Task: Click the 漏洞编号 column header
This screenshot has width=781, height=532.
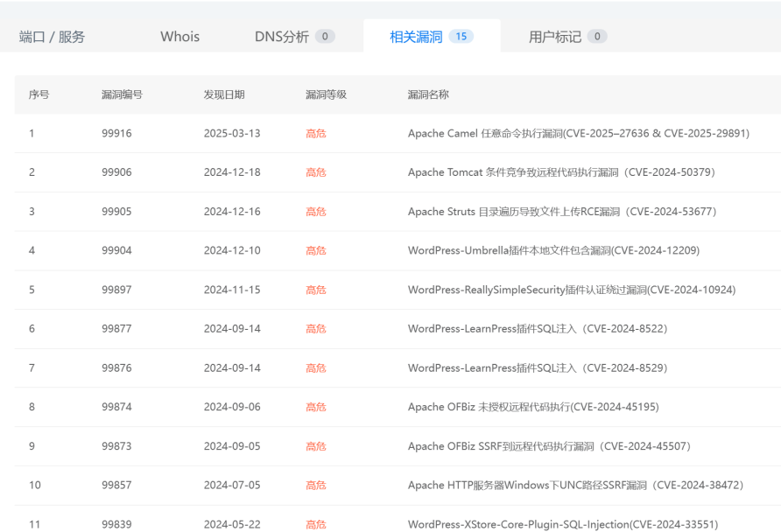Action: (122, 94)
